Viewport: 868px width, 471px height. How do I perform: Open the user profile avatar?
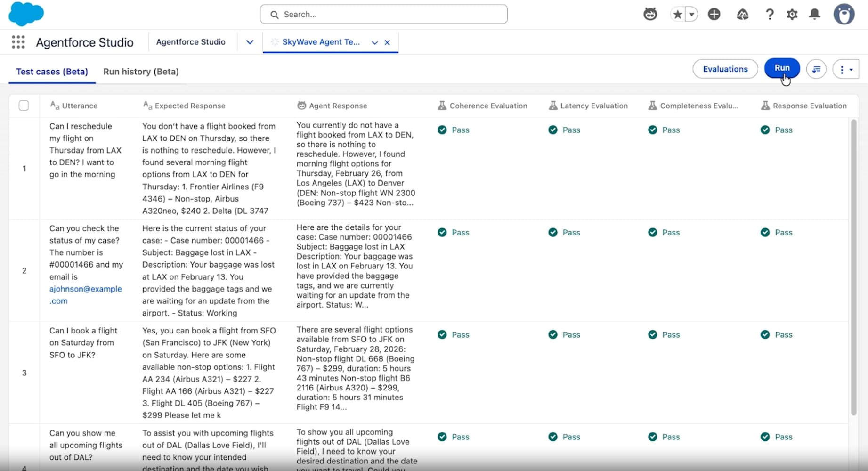pyautogui.click(x=844, y=14)
